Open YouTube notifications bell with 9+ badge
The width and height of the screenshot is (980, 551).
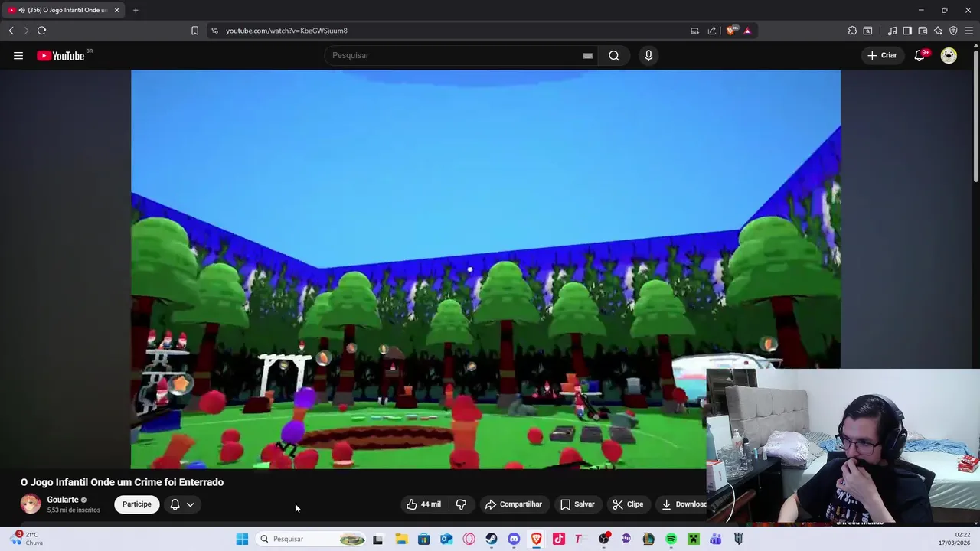coord(920,55)
